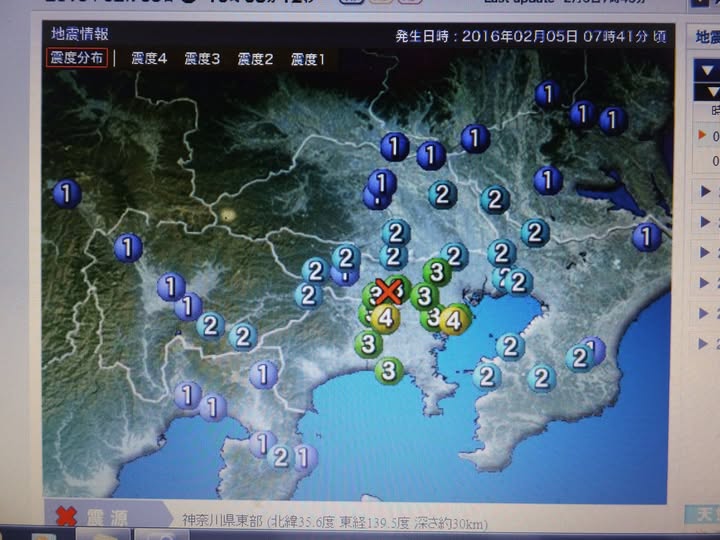Click the topmost down-arrow button in side panel
The image size is (720, 540).
tap(706, 70)
